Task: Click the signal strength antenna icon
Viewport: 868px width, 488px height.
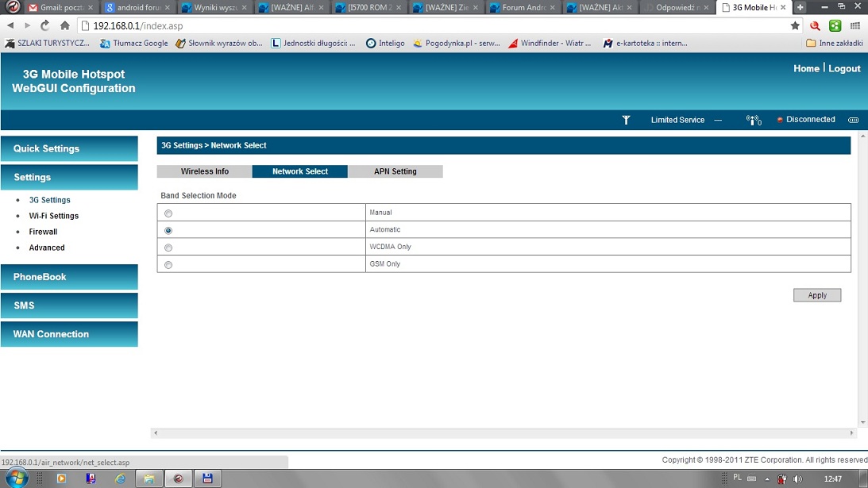Action: click(626, 120)
